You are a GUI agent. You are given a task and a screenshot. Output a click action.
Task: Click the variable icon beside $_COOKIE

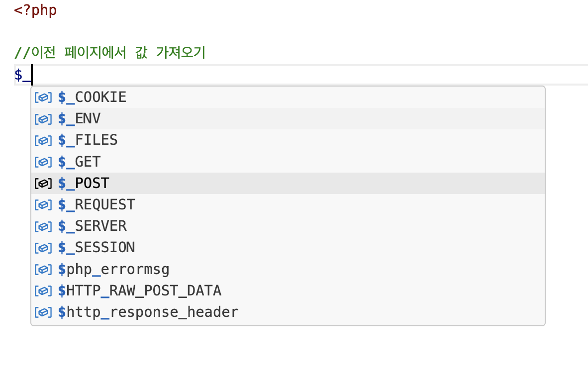pyautogui.click(x=43, y=97)
